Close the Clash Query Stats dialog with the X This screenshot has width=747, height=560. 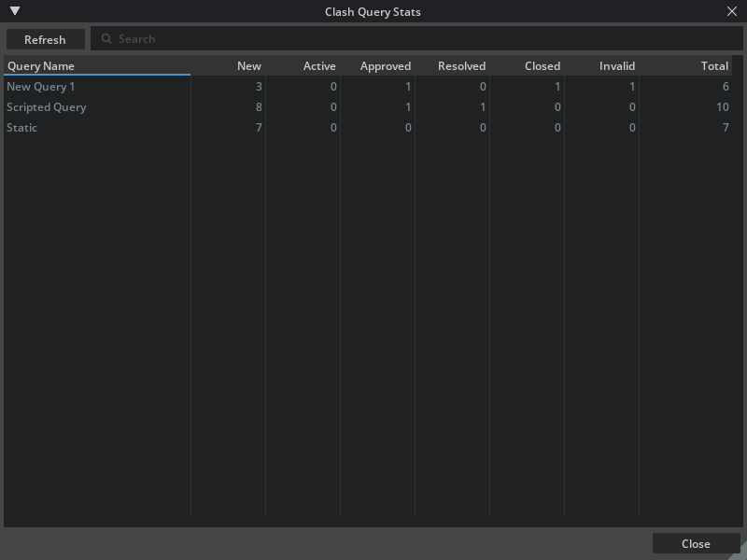coord(734,11)
